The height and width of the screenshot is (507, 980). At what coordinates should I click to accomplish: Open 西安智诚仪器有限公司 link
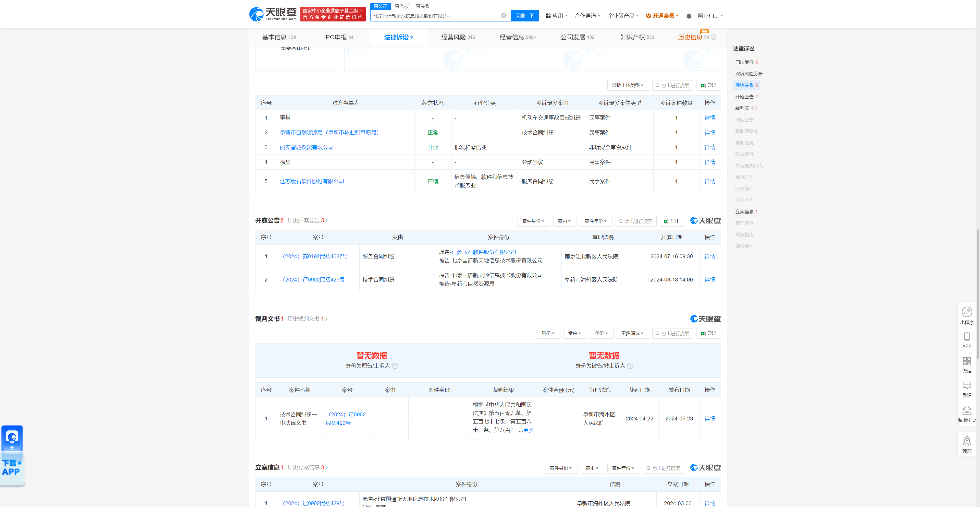coord(307,147)
